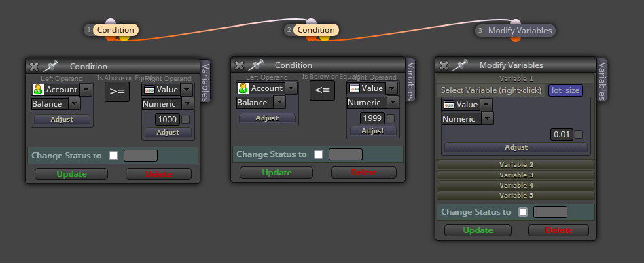Open the Value dropdown in the second Condition
Screen dimensions: 644x263
392,88
